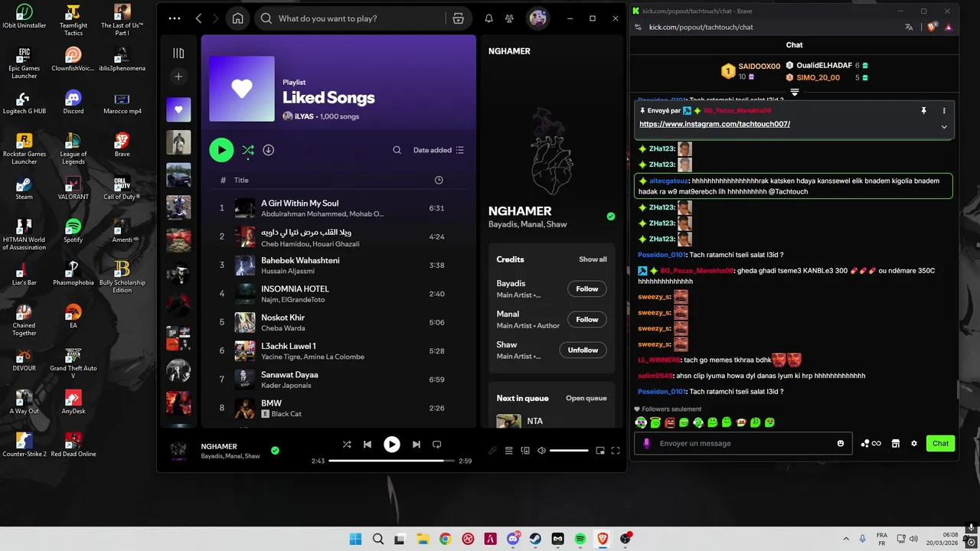Click the white play button in bottom player

pos(391,444)
